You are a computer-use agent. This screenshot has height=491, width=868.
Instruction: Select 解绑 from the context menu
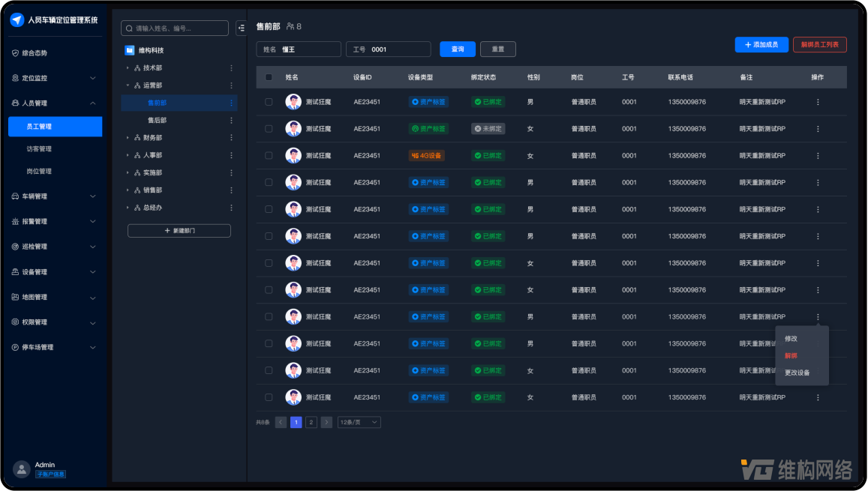pos(791,355)
